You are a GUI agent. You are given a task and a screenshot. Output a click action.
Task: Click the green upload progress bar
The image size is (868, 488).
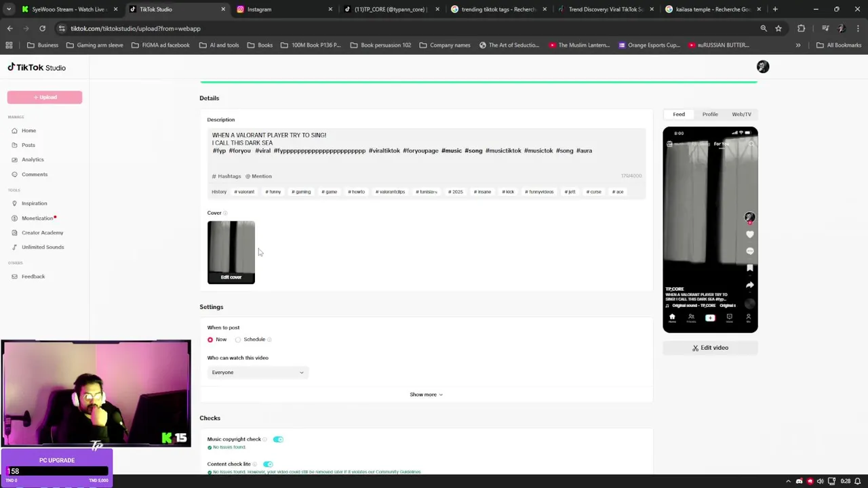[x=479, y=82]
